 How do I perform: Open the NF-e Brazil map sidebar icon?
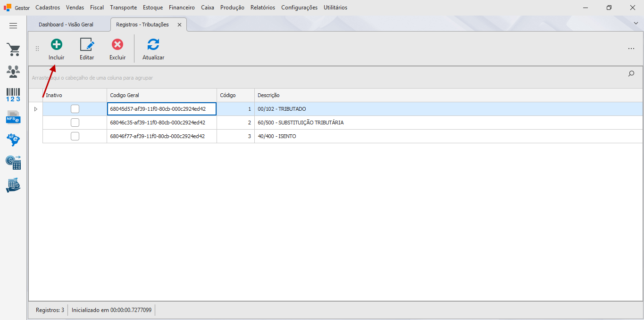click(x=13, y=139)
